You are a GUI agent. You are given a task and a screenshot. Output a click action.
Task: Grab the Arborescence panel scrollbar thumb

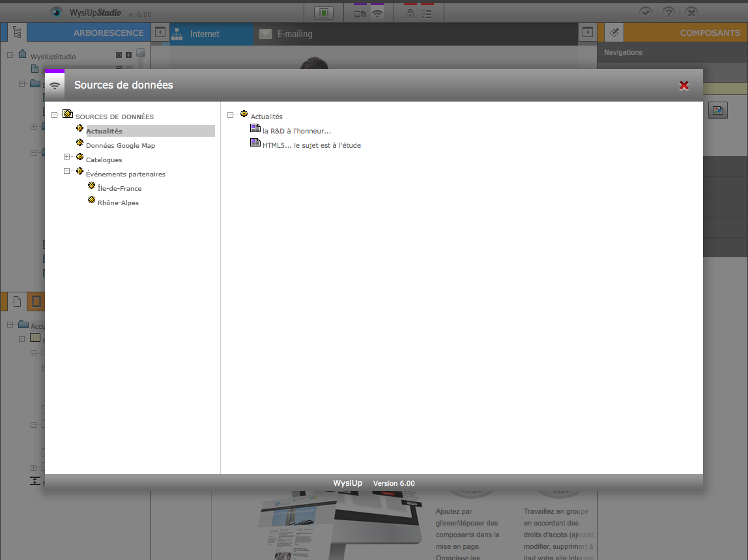click(x=141, y=53)
